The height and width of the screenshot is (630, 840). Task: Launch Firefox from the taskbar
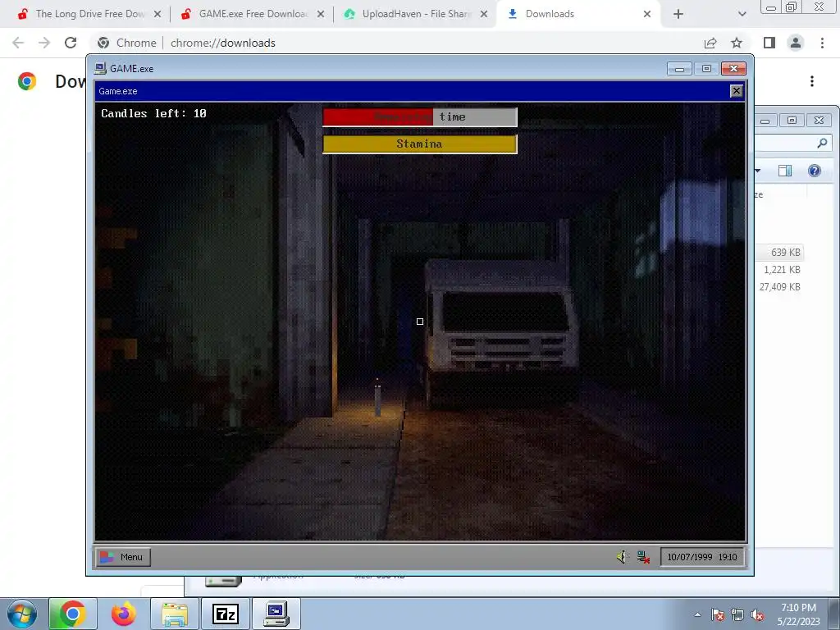pyautogui.click(x=124, y=614)
